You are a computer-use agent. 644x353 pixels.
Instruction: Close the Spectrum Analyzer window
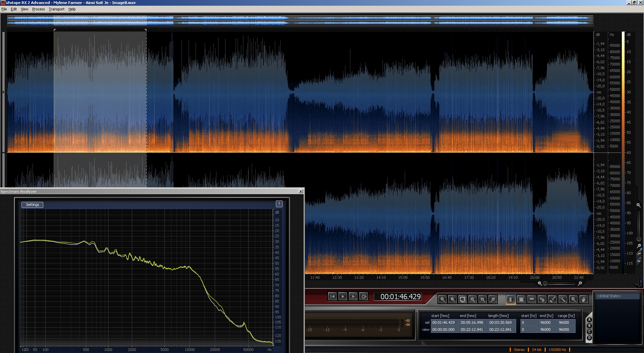[300, 191]
